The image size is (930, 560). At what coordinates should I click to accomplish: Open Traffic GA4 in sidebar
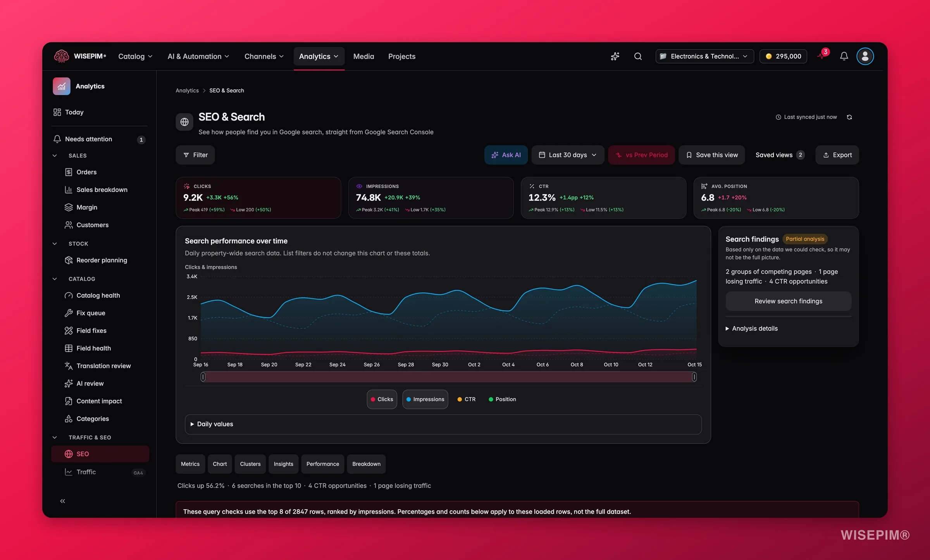click(x=100, y=472)
